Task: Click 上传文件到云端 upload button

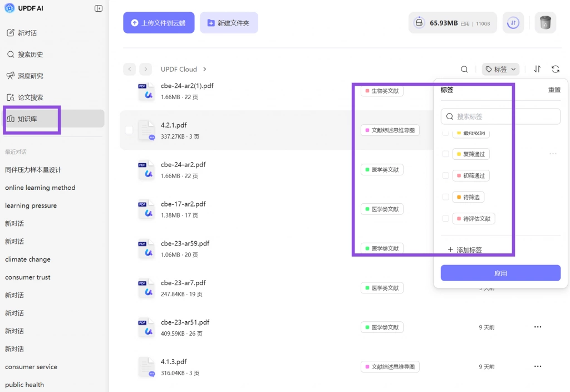Action: tap(159, 22)
